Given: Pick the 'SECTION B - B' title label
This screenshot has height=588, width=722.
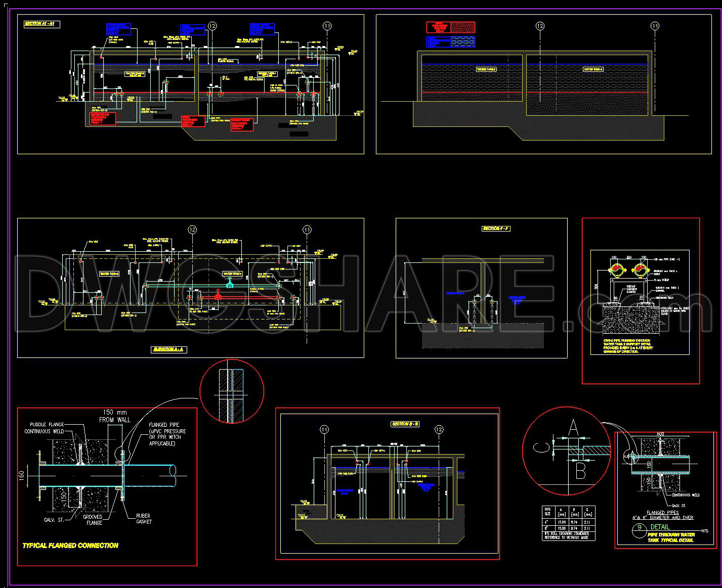Looking at the screenshot, I should (x=405, y=424).
